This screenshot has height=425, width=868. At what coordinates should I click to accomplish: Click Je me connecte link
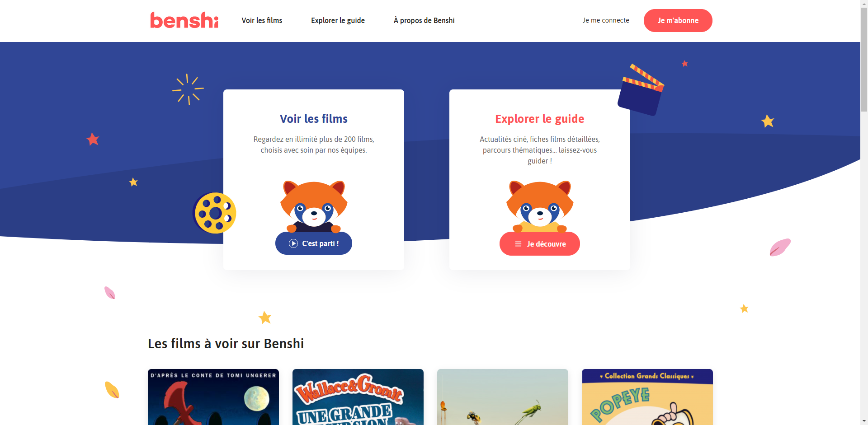coord(606,20)
